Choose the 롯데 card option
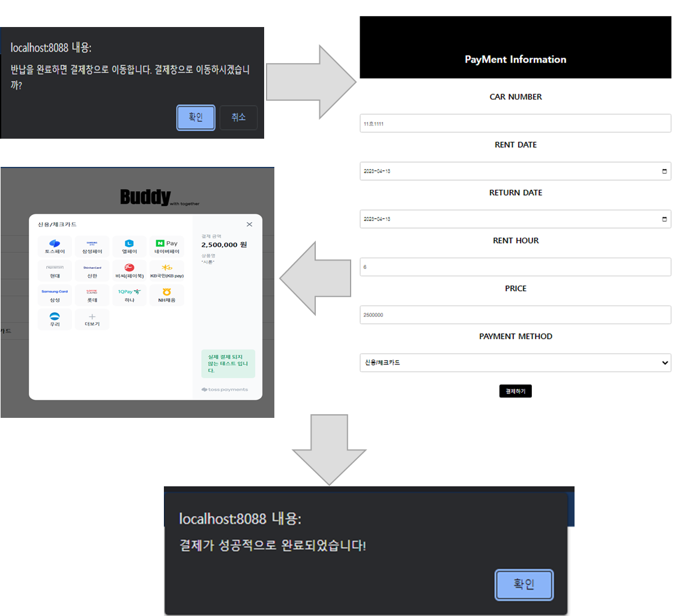Screen dimensions: 682x616 pyautogui.click(x=92, y=295)
